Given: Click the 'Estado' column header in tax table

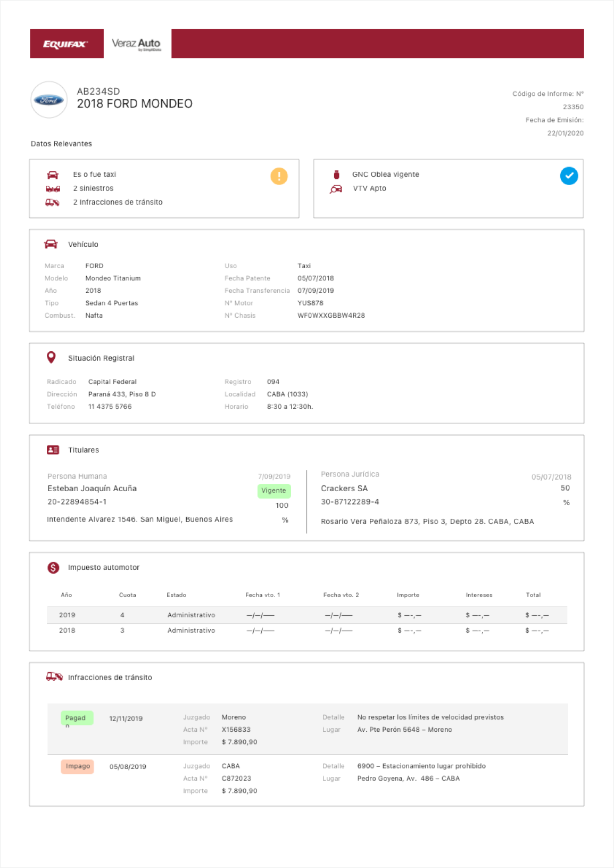Looking at the screenshot, I should coord(177,595).
